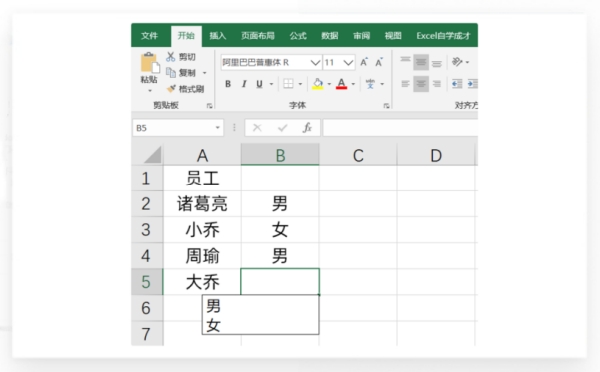Viewport: 600px width, 372px height.
Task: Open the phonetic guide dropdown arrow
Action: point(382,84)
